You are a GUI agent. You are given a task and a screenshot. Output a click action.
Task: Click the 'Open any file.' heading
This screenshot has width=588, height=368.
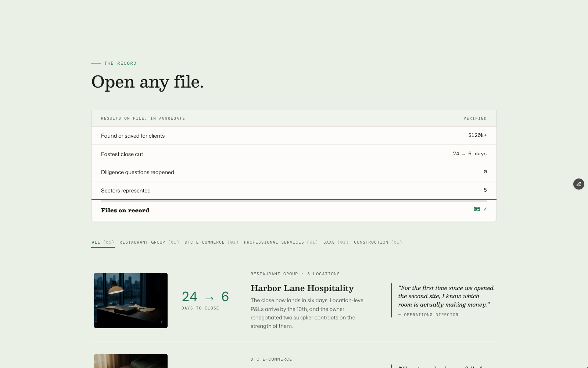pyautogui.click(x=147, y=82)
